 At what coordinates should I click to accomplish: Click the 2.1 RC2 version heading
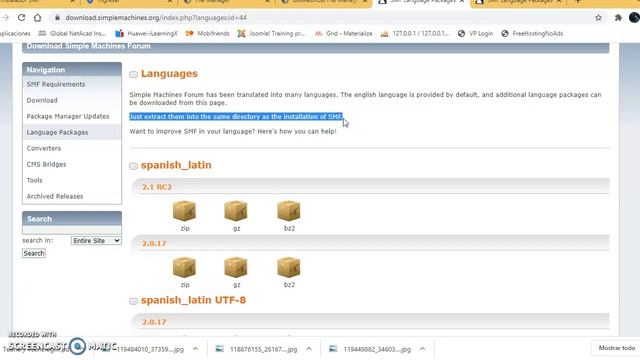pyautogui.click(x=157, y=187)
